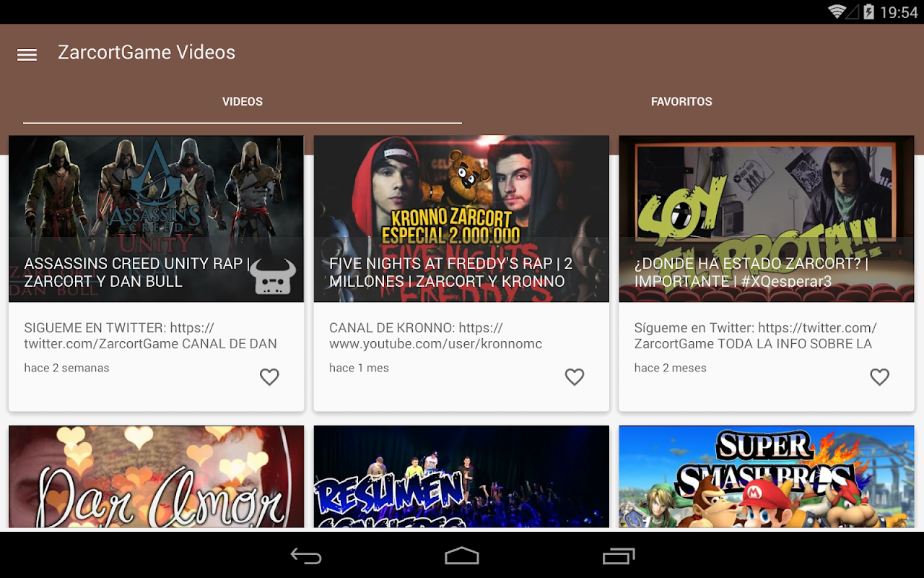Open the Super Smash Bros video thumbnail
This screenshot has width=924, height=578.
click(767, 476)
